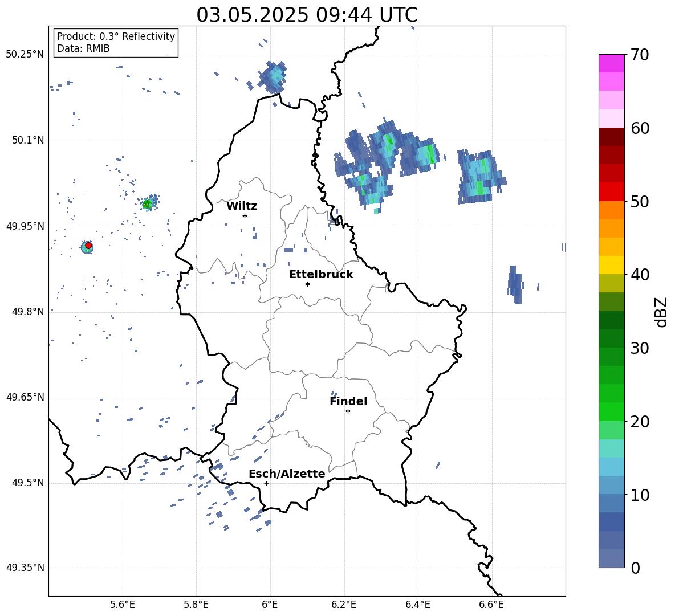Click the Ettelbruck station label
Viewport: 675px width, 616px height.
tap(321, 275)
